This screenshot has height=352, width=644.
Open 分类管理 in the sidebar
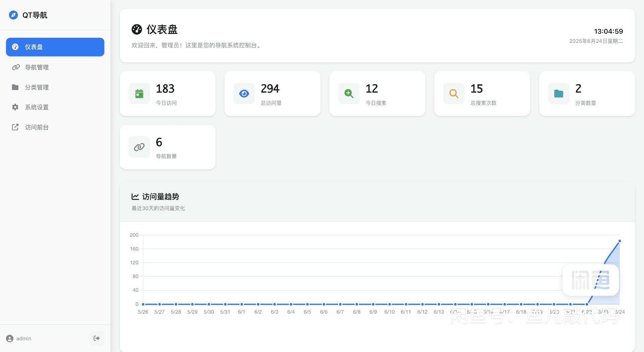(37, 87)
